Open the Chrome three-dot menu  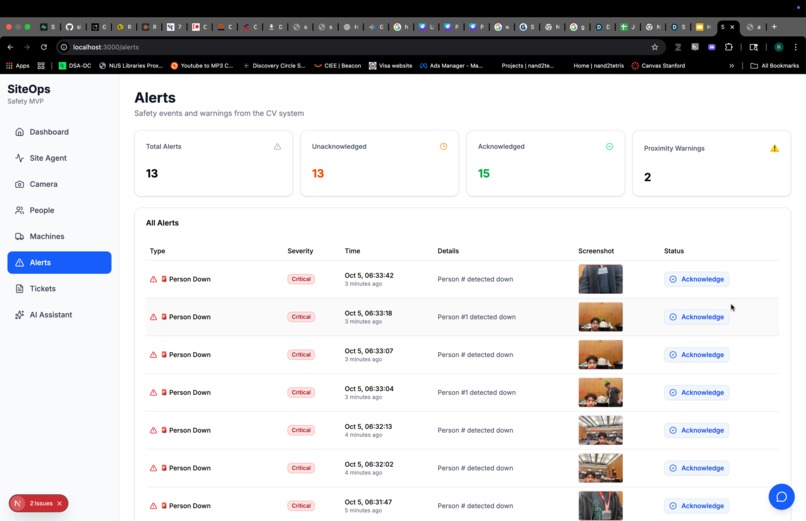point(796,47)
